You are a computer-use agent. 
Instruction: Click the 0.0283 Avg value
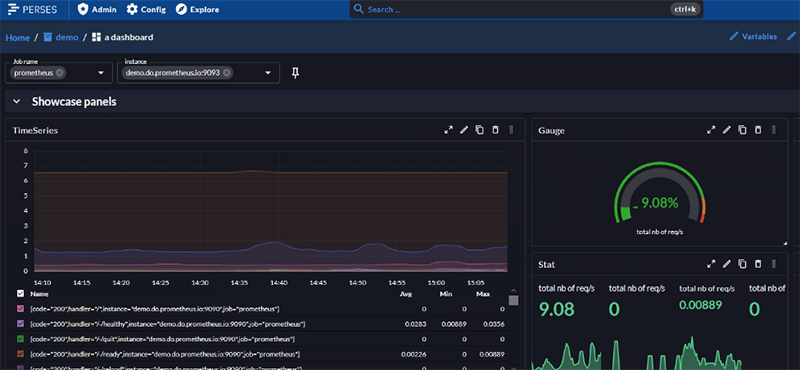[x=416, y=324]
